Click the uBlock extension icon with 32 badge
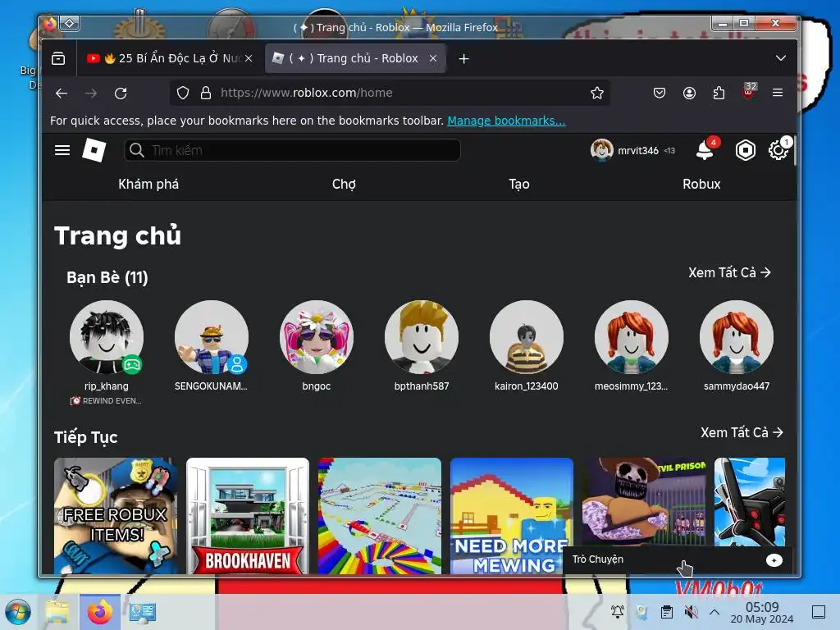Image resolution: width=840 pixels, height=630 pixels. click(748, 92)
